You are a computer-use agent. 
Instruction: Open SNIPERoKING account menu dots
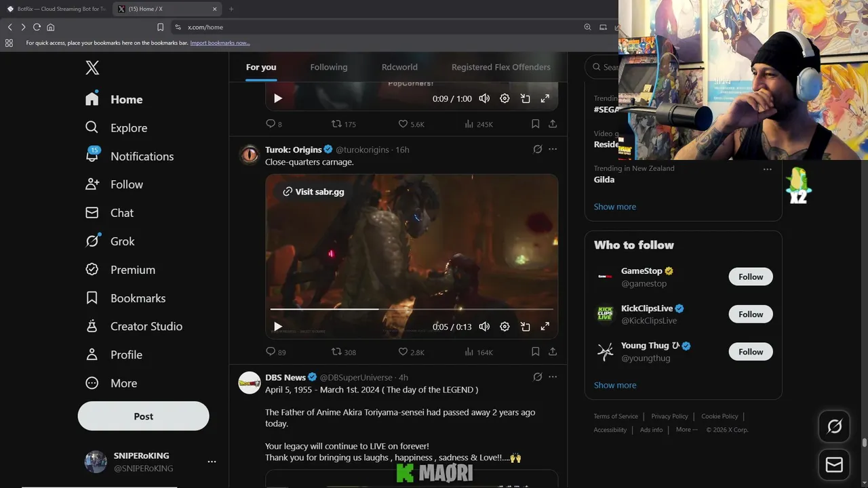212,462
